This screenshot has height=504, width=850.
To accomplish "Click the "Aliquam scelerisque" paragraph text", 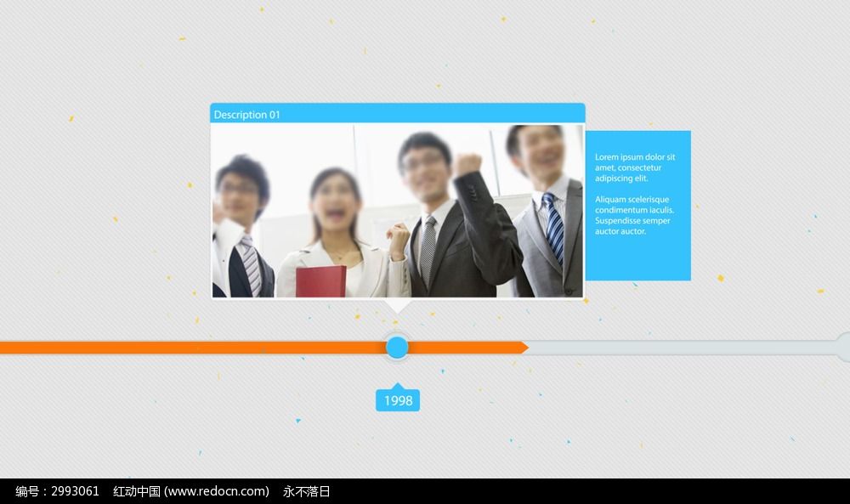I will [634, 215].
